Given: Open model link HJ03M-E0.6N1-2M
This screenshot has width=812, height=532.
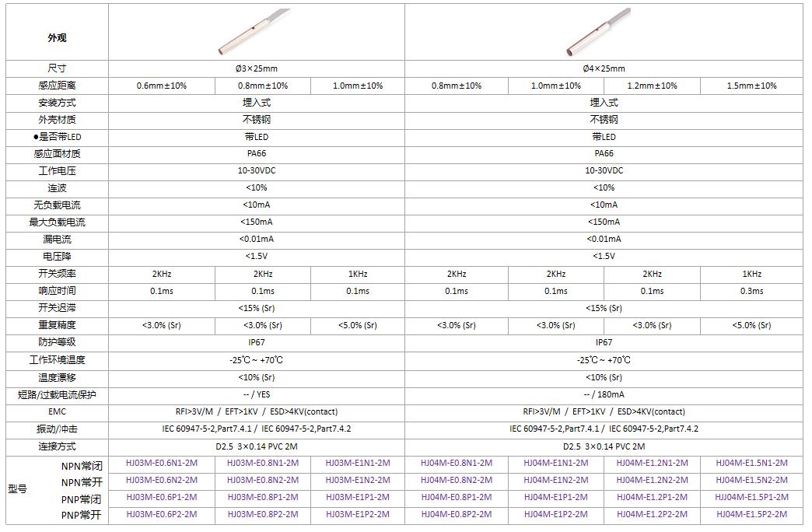Looking at the screenshot, I should click(162, 463).
